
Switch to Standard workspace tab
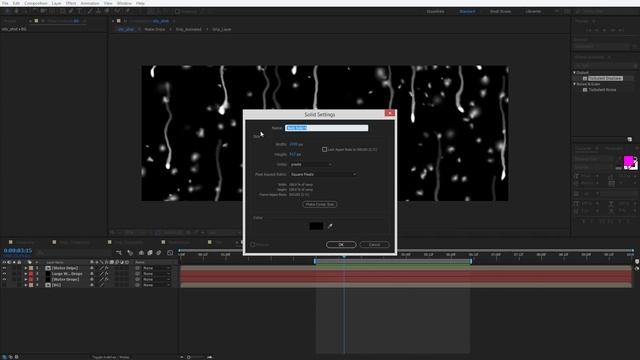point(467,12)
